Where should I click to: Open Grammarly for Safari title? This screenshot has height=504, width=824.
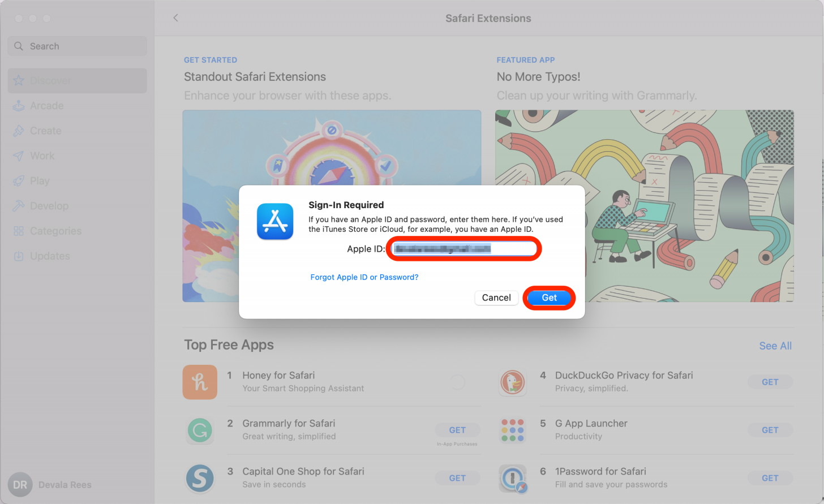(x=289, y=423)
